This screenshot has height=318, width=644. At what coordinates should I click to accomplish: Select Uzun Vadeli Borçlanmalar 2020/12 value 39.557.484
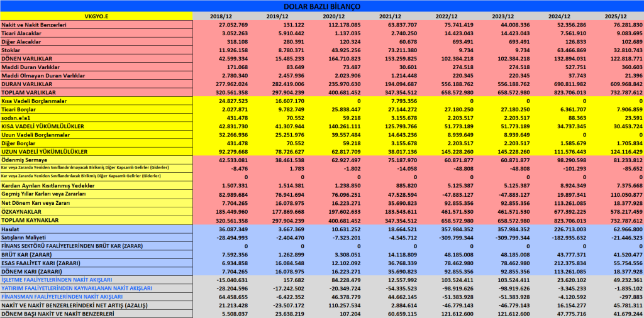coord(345,134)
